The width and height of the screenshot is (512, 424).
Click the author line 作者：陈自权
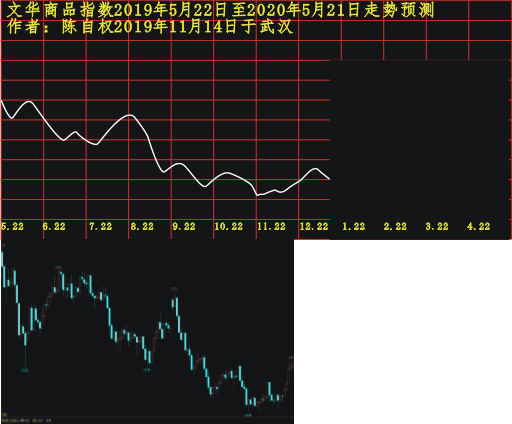pyautogui.click(x=150, y=27)
